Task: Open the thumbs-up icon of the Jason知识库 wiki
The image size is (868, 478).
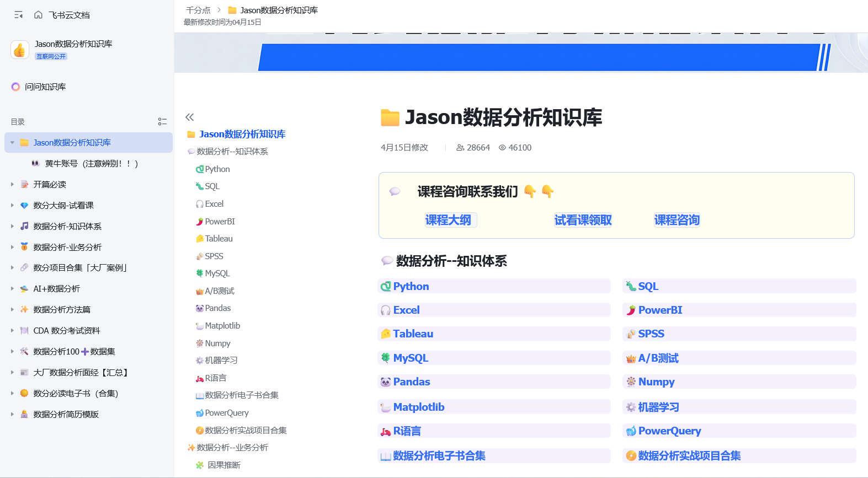Action: coord(20,50)
